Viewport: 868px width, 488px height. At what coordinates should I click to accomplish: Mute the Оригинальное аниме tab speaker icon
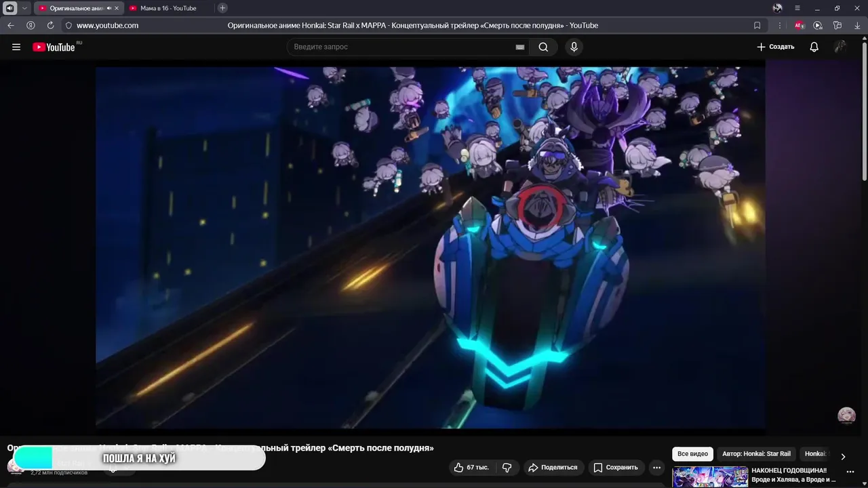tap(109, 8)
